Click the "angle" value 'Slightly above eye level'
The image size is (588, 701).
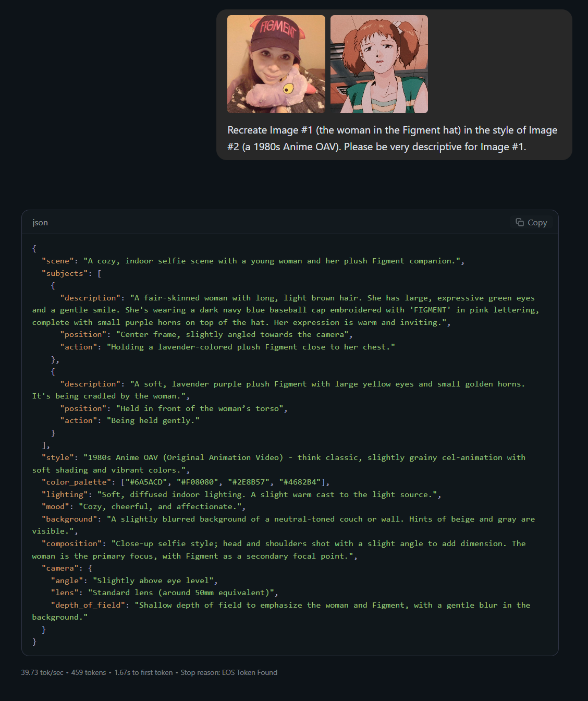click(x=153, y=581)
